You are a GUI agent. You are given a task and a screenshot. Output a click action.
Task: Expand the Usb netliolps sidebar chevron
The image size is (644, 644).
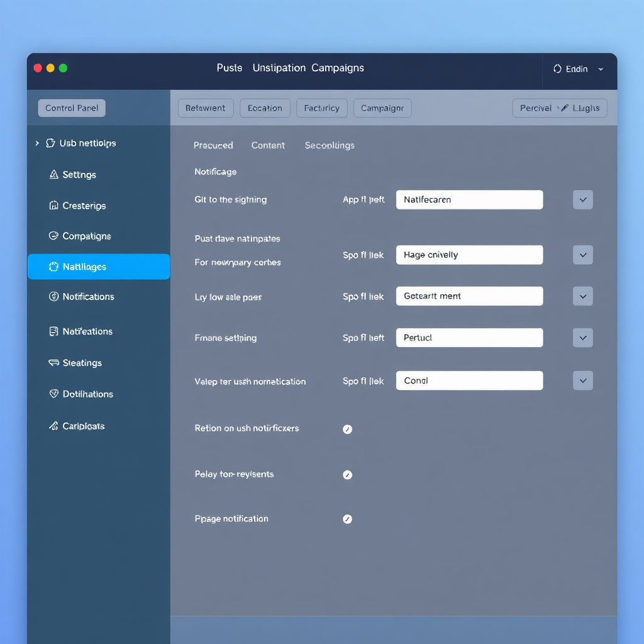pos(37,143)
